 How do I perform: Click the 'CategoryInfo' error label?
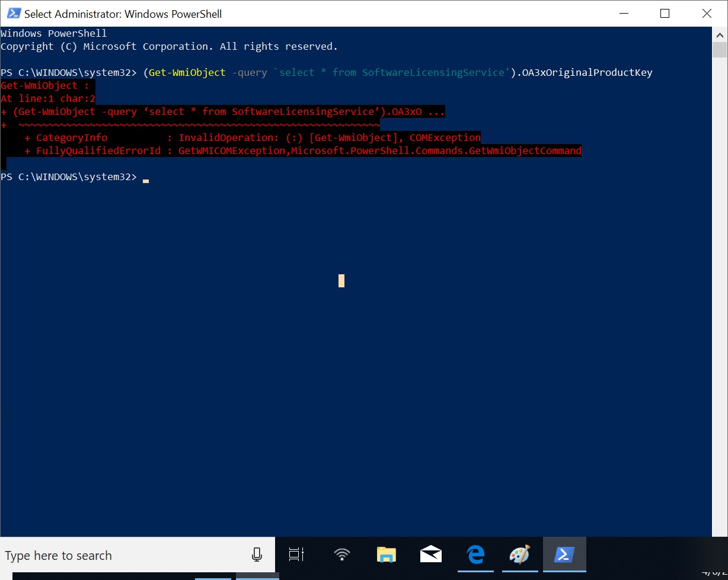[72, 137]
